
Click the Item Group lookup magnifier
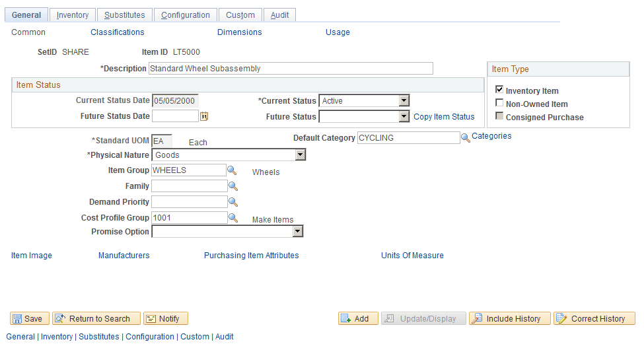(x=232, y=170)
